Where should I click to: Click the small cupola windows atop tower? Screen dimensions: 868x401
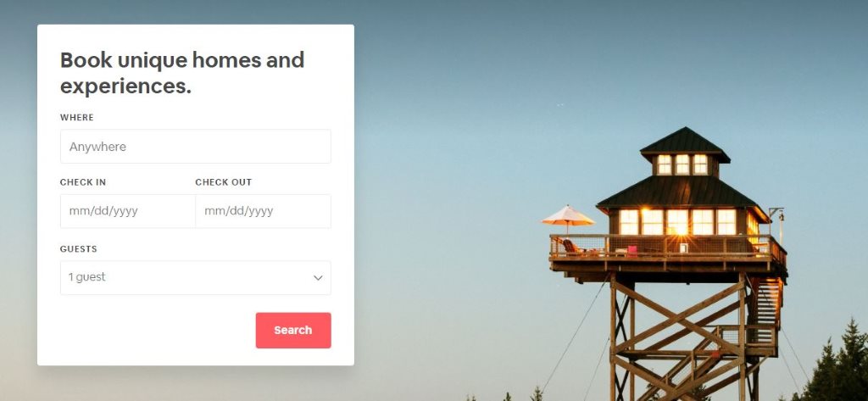click(x=683, y=164)
